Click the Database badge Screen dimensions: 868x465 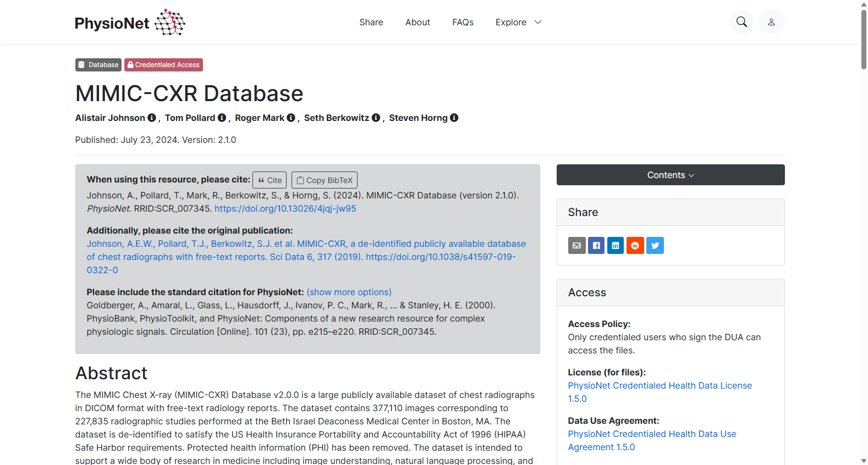pos(98,65)
